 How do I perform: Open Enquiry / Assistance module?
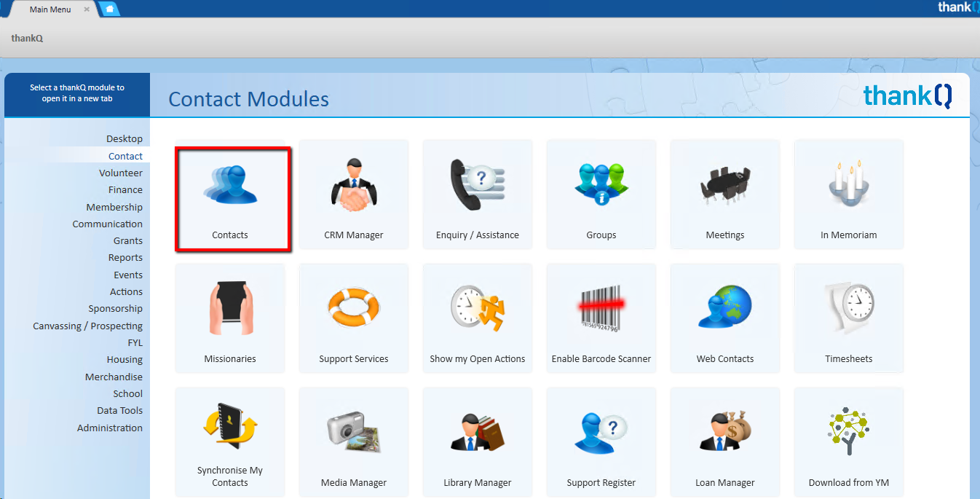[478, 195]
